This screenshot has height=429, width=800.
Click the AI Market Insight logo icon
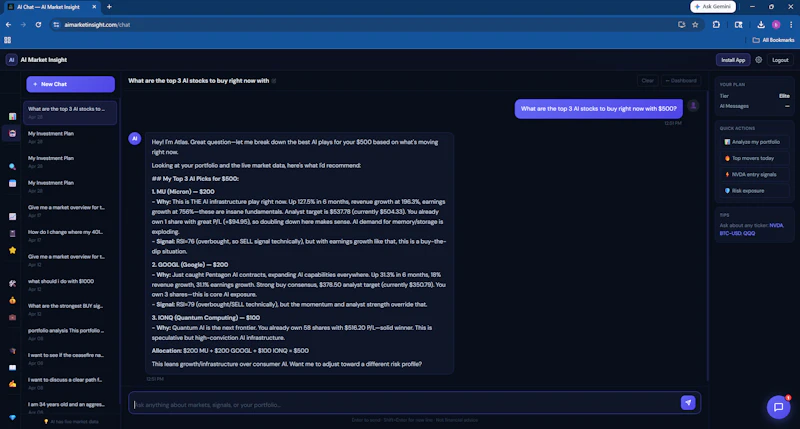pyautogui.click(x=11, y=60)
